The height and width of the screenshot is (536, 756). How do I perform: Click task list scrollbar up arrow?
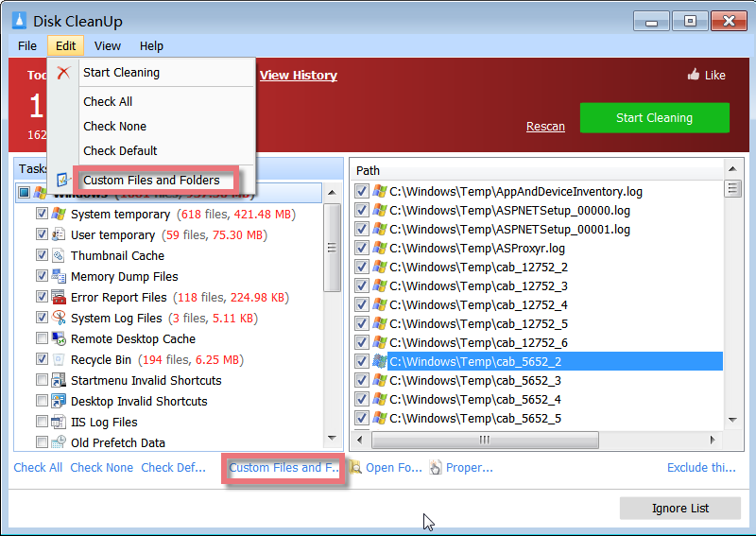click(332, 193)
